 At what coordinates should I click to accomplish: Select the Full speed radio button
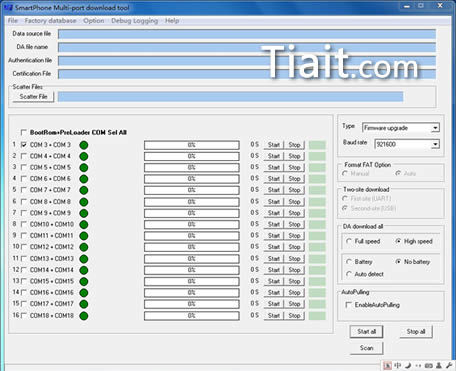(349, 241)
